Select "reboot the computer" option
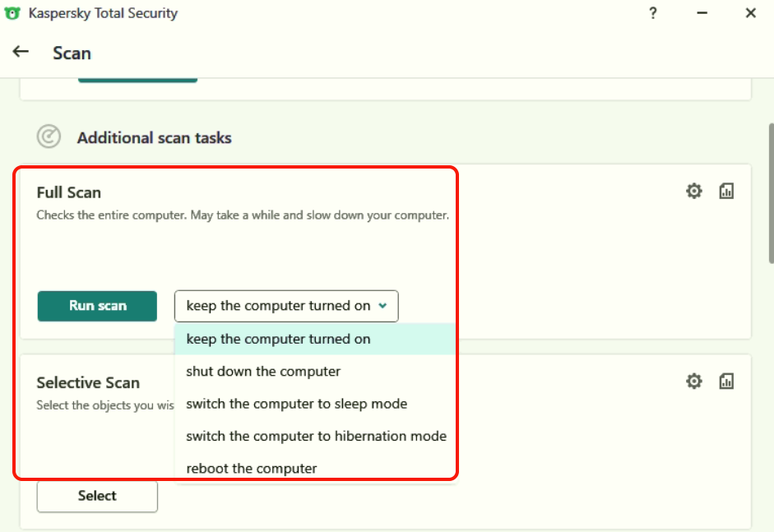 pyautogui.click(x=251, y=469)
